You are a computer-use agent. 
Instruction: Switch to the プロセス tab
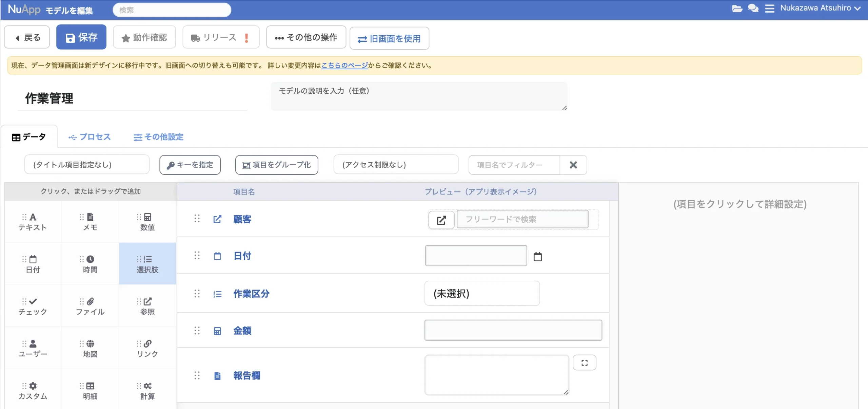[x=90, y=137]
